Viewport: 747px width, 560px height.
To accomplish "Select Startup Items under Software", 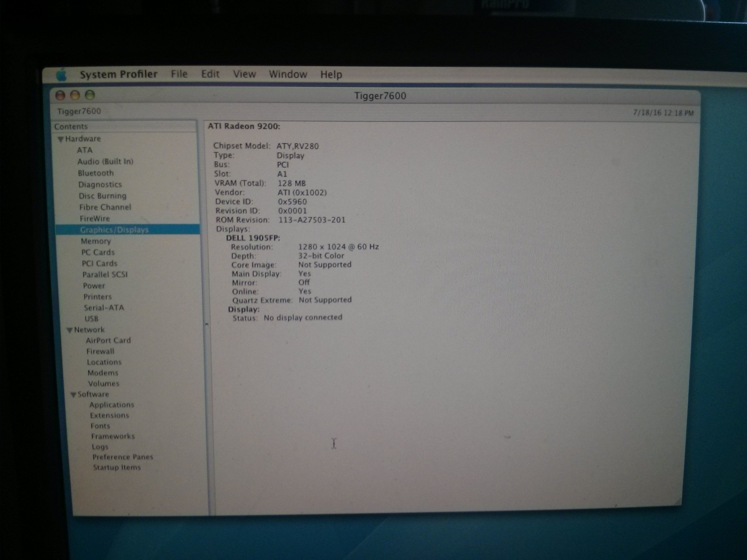I will click(x=117, y=468).
